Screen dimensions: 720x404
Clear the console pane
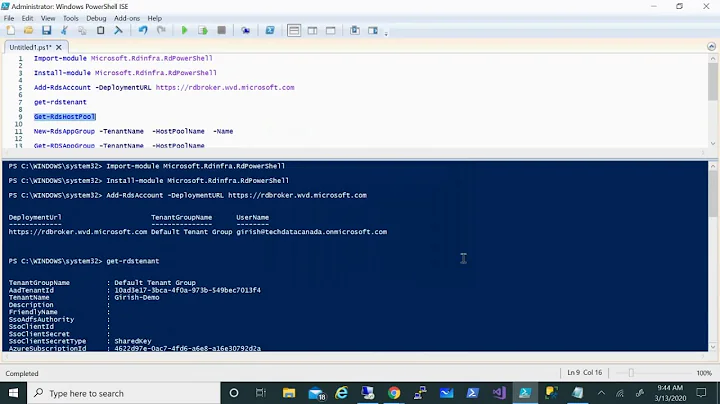(118, 30)
